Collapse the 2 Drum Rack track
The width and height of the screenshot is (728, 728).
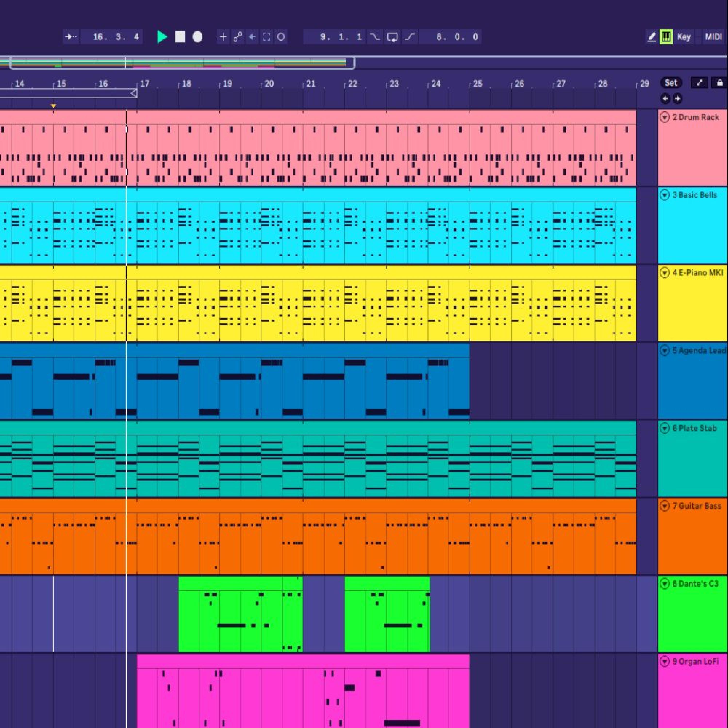pyautogui.click(x=665, y=117)
